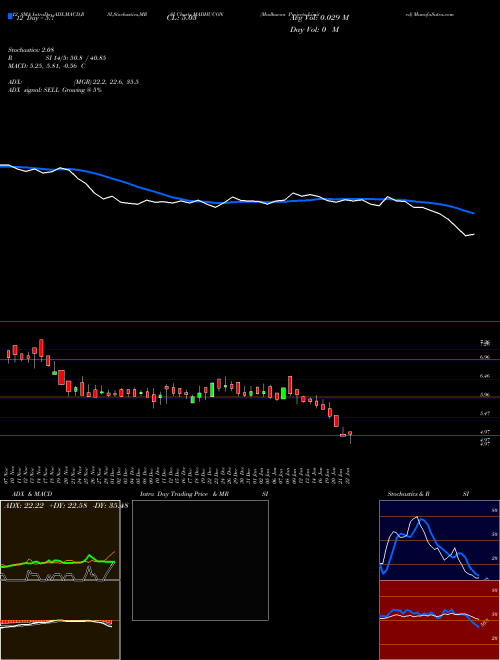
Task: Click inside the empty Intra Day chart panel
Action: coord(200,560)
